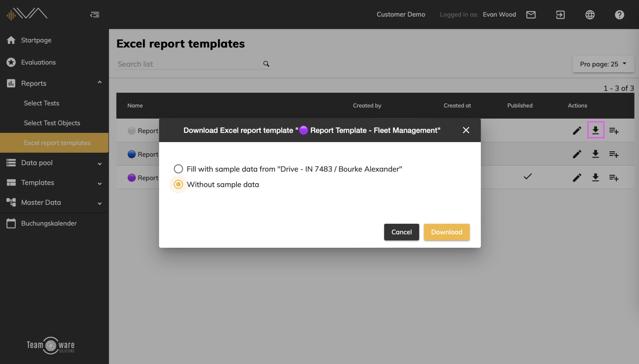Sort by Created at column header
639x364 pixels.
pos(457,105)
